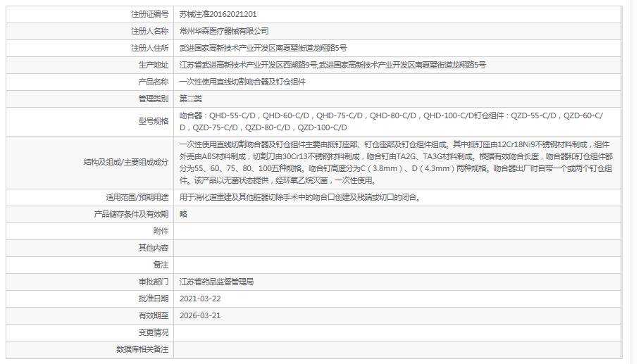Viewport: 641px width, 364px height.
Task: Click the 型号规格 label
Action: [154, 121]
